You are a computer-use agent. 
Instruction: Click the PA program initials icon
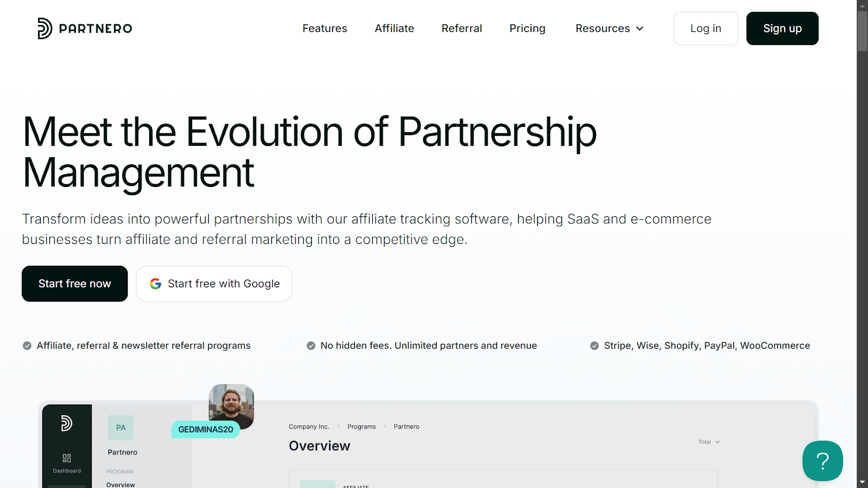point(120,427)
